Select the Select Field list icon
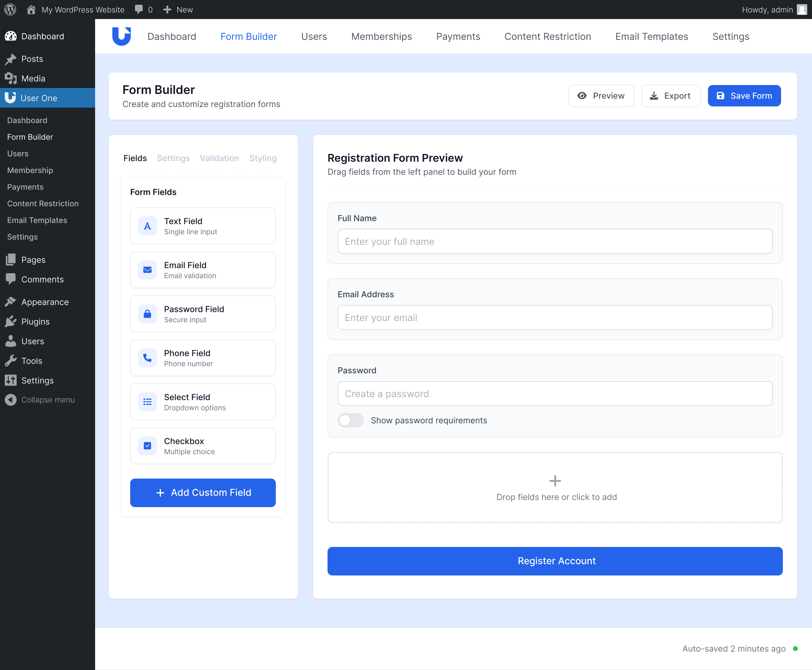The width and height of the screenshot is (812, 670). pos(147,402)
